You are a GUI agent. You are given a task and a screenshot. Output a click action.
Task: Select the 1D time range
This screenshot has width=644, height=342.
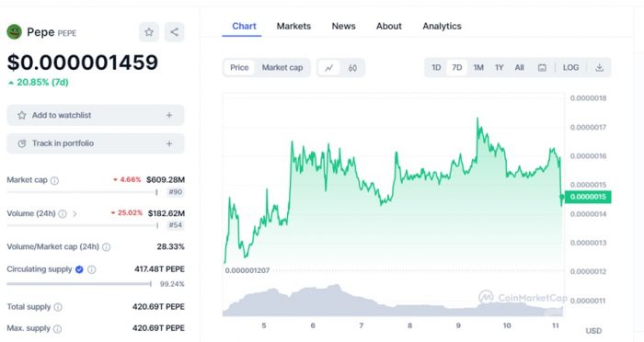point(436,68)
